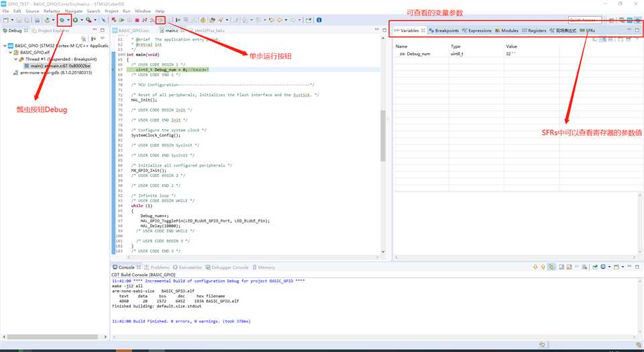
Task: Switch to the Breakpoints tab
Action: (443, 30)
